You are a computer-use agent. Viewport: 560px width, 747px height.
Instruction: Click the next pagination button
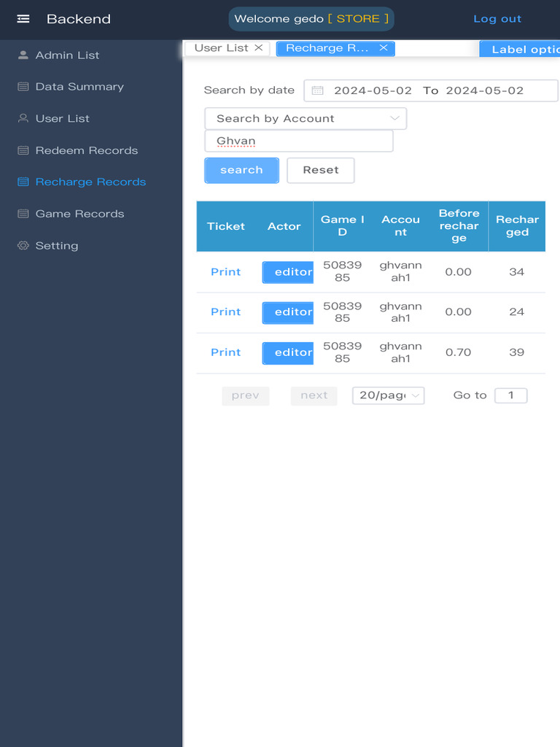pyautogui.click(x=314, y=396)
